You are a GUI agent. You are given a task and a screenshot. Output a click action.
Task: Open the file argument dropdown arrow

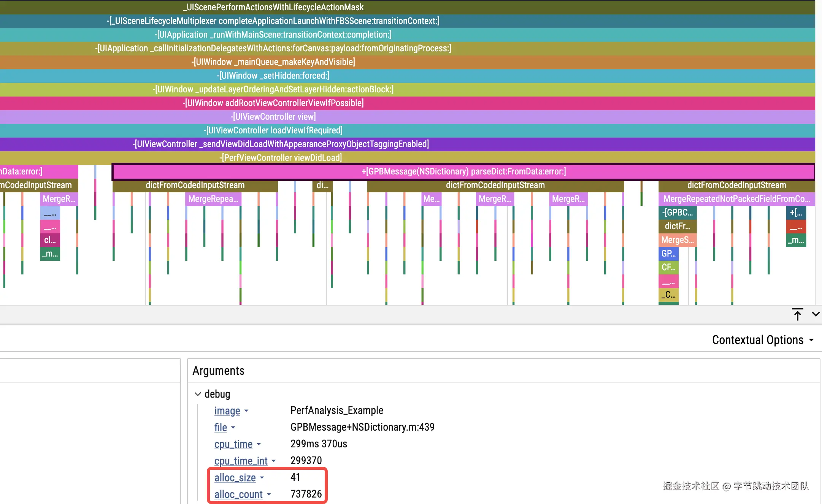233,428
